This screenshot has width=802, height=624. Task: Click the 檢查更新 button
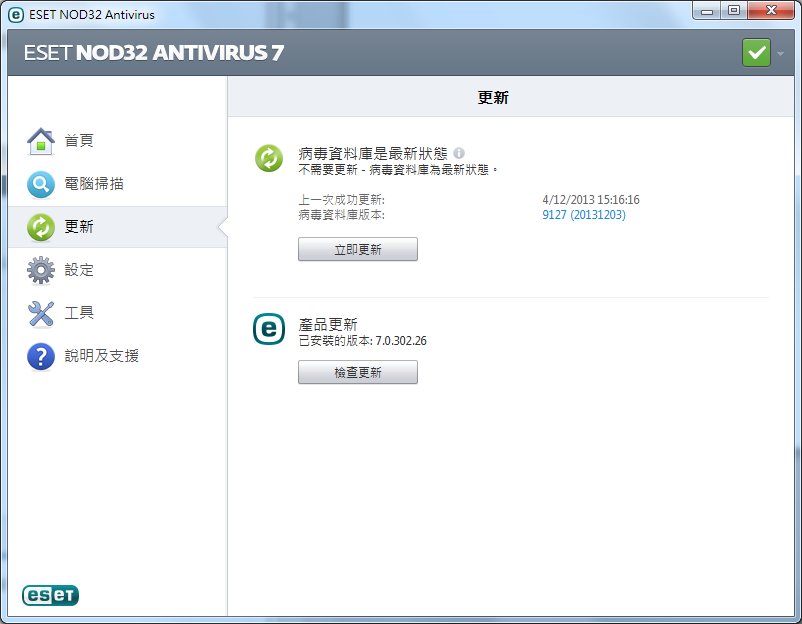tap(358, 372)
